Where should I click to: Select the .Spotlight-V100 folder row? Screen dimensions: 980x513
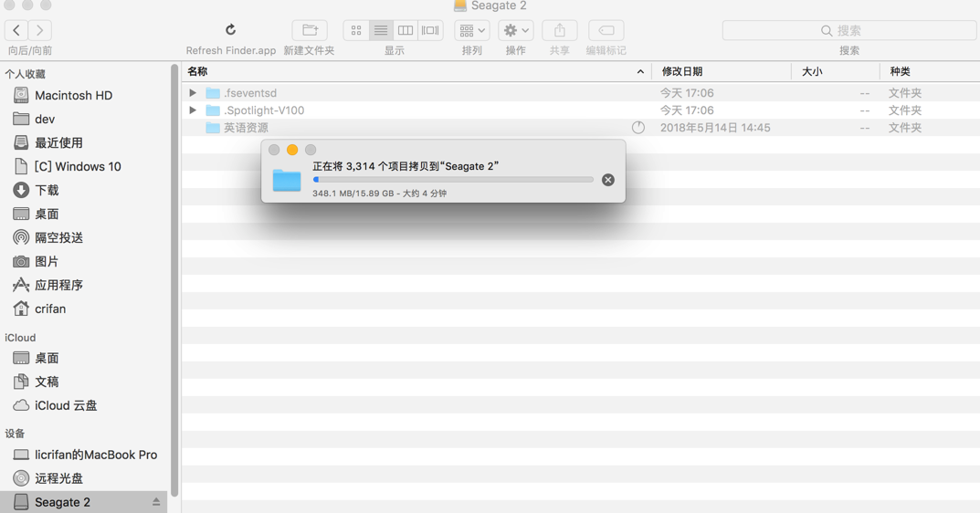coord(581,110)
